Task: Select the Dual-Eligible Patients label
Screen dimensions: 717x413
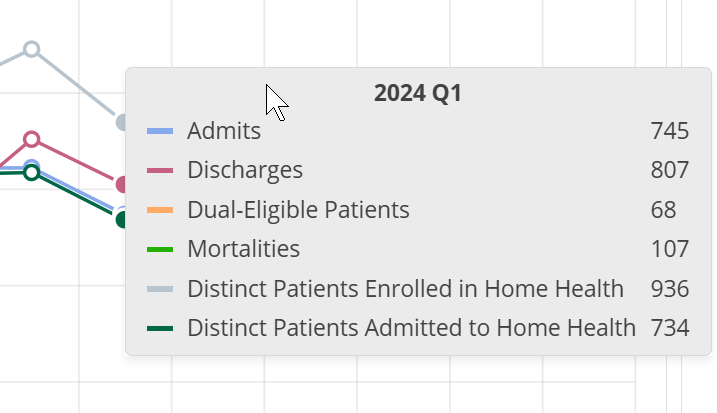Action: [298, 210]
